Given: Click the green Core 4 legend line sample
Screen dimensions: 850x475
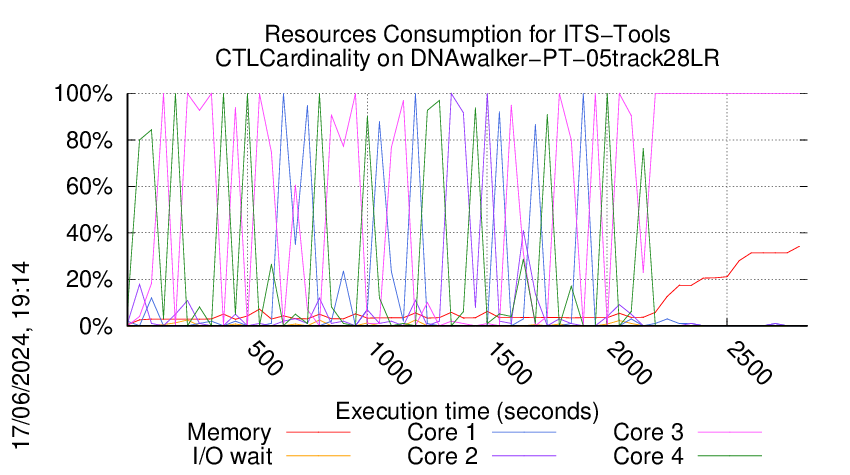Looking at the screenshot, I should click(730, 456).
